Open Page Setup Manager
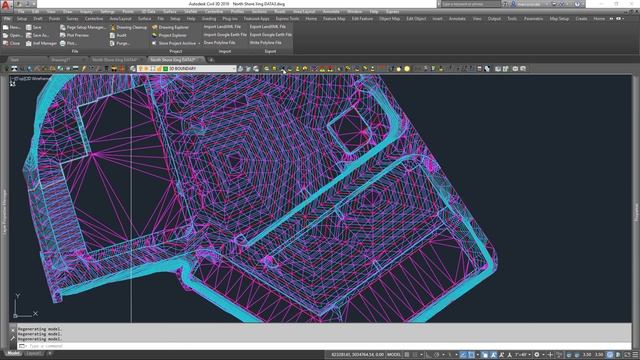Viewport: 640px width, 360px height. [x=83, y=27]
